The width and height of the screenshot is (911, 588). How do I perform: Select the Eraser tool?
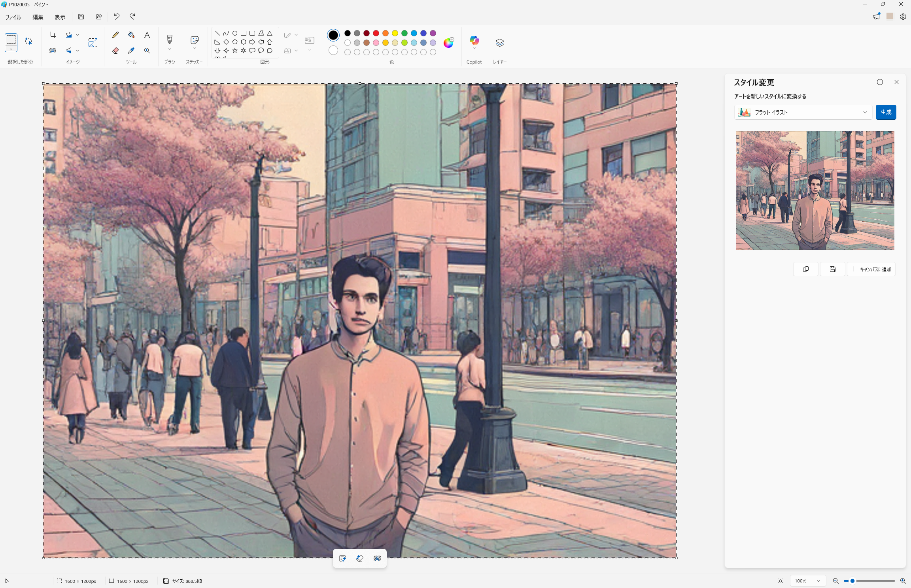coord(115,51)
